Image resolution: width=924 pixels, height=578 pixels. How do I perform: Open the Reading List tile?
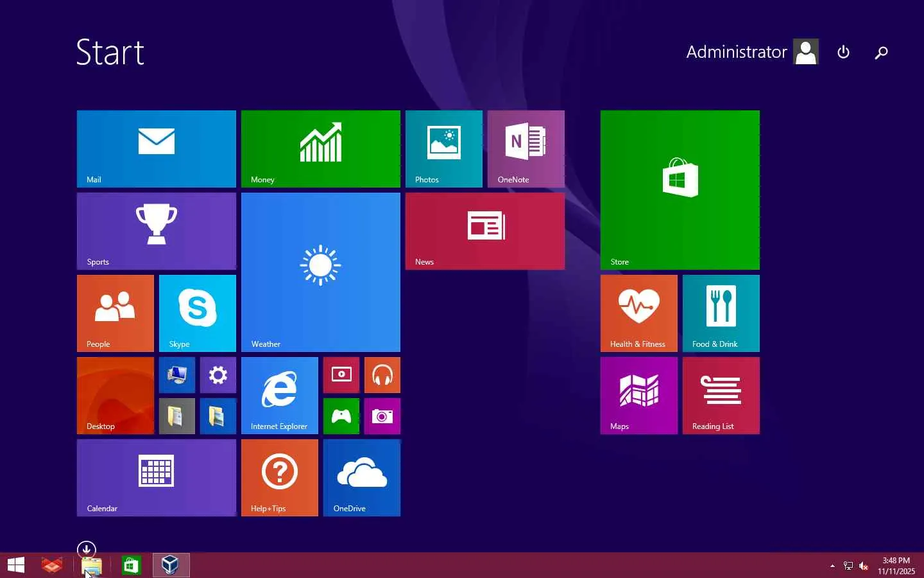[x=721, y=396]
